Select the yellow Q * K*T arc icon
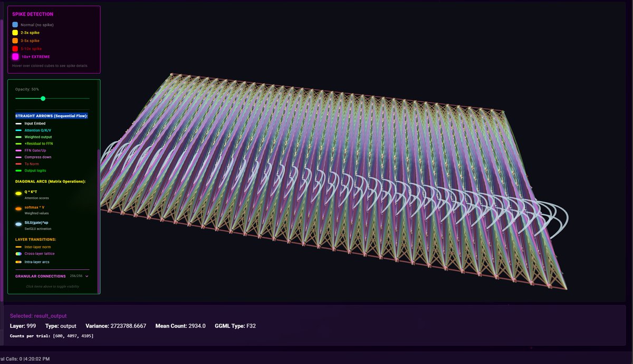Viewport: 633px width, 364px height. 18,193
